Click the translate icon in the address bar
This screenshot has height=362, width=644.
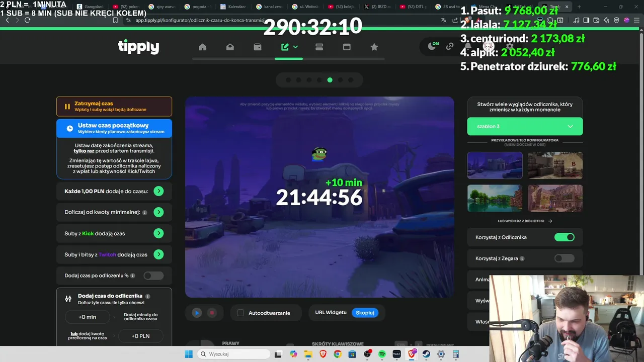coord(443,20)
